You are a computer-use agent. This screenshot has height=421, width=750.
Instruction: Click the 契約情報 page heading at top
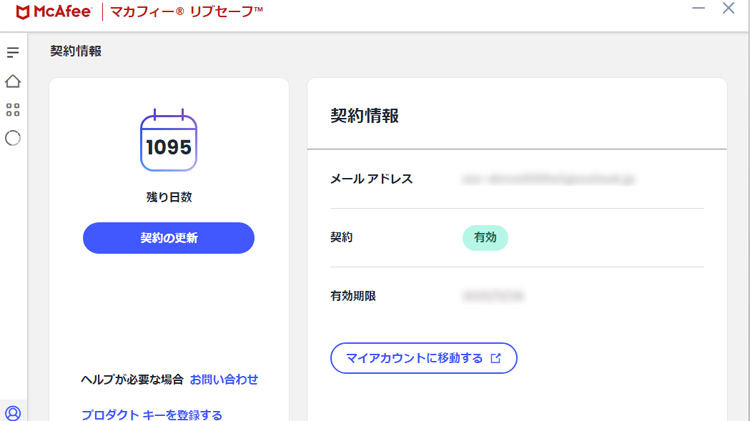tap(76, 51)
